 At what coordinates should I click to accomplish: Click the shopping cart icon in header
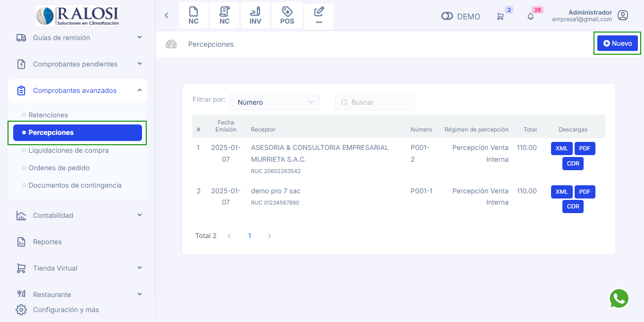[500, 17]
